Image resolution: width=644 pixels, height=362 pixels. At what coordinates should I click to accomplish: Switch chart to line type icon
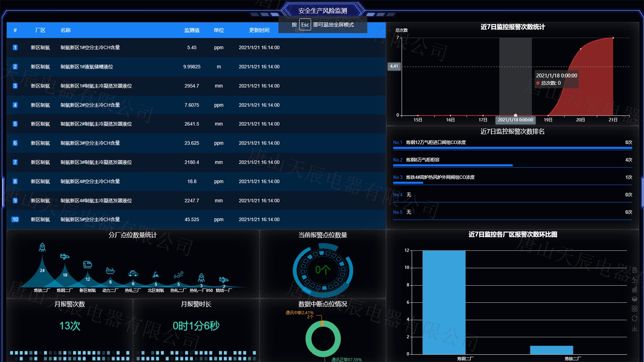click(x=634, y=279)
